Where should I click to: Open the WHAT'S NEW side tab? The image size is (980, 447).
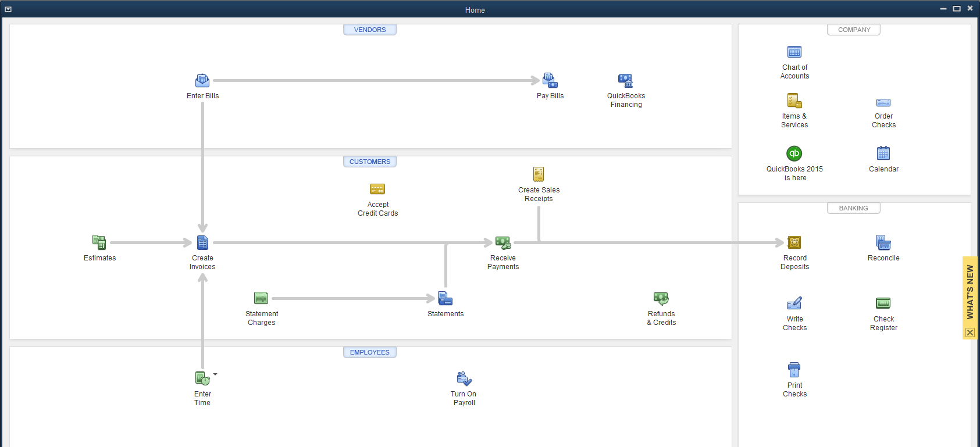970,292
